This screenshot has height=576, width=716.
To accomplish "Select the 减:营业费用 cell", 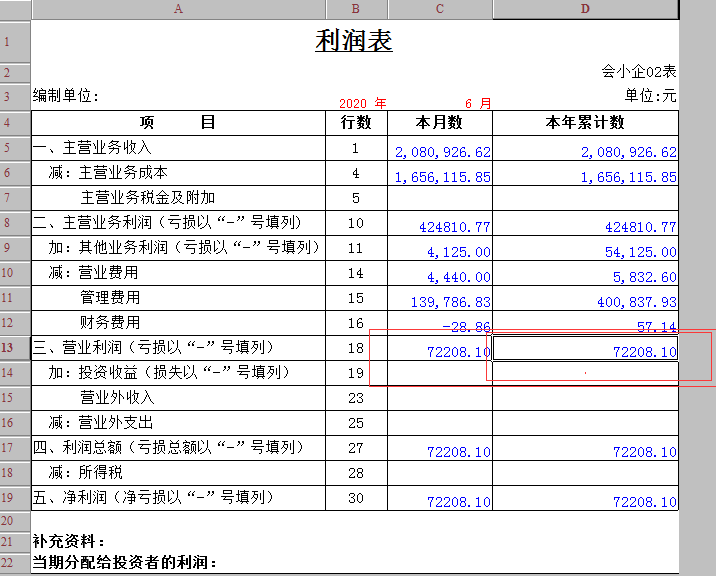I will (x=178, y=273).
